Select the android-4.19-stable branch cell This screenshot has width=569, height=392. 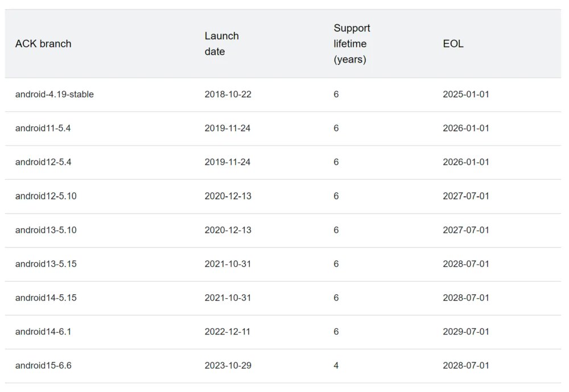(x=55, y=94)
